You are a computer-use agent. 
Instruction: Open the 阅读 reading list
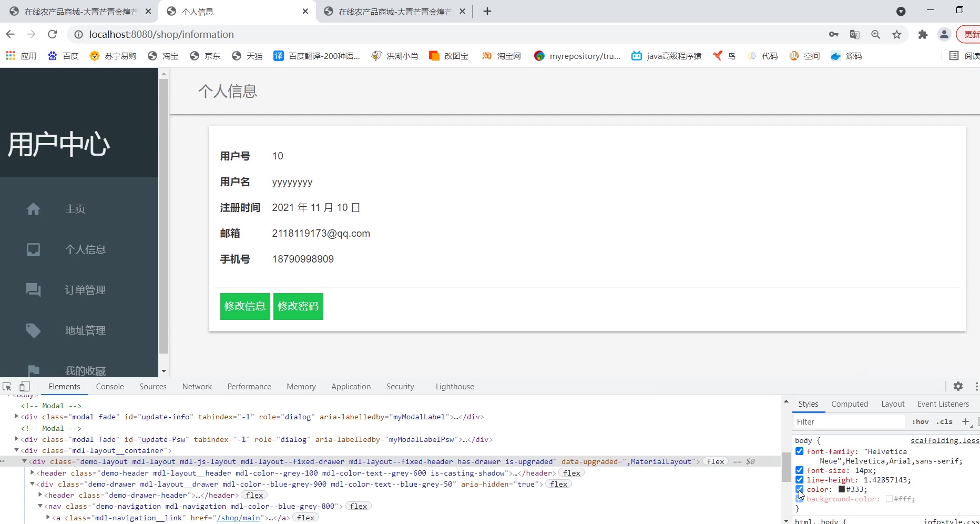click(x=964, y=56)
